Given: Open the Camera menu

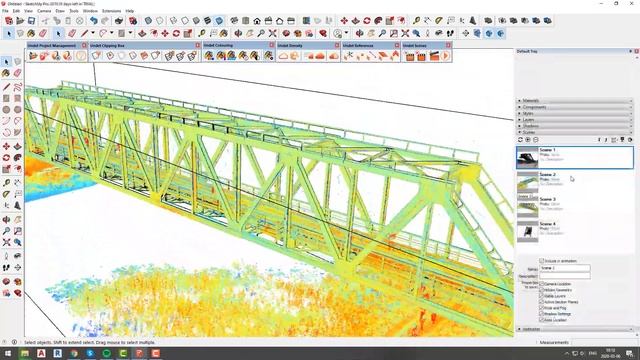Looking at the screenshot, I should (x=44, y=11).
